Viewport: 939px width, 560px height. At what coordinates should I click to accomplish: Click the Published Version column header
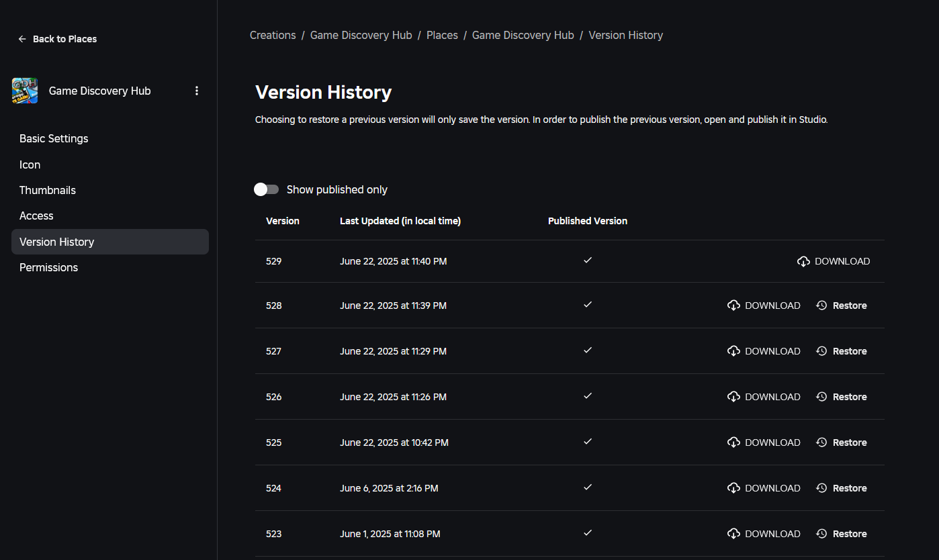click(x=588, y=221)
